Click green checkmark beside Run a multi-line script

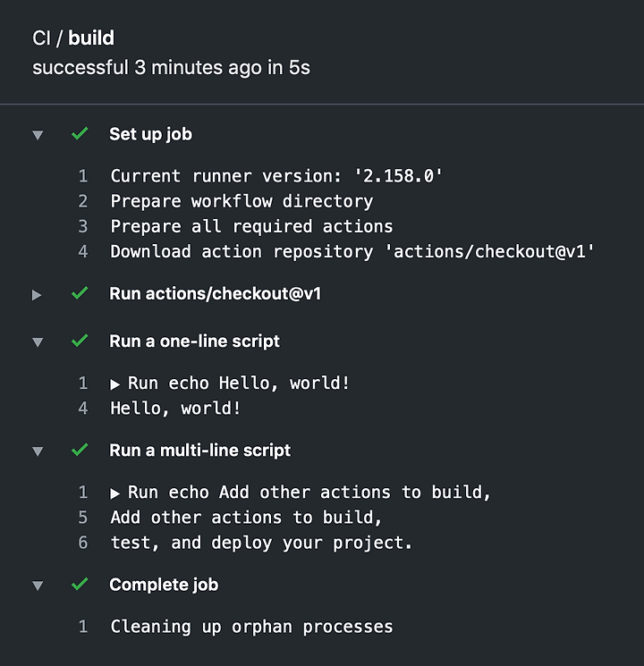pos(80,450)
